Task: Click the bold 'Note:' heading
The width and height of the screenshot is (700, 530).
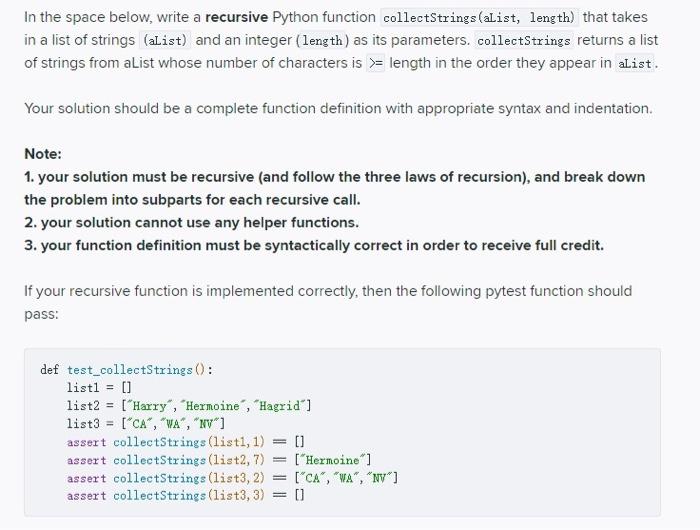Action: pyautogui.click(x=43, y=154)
